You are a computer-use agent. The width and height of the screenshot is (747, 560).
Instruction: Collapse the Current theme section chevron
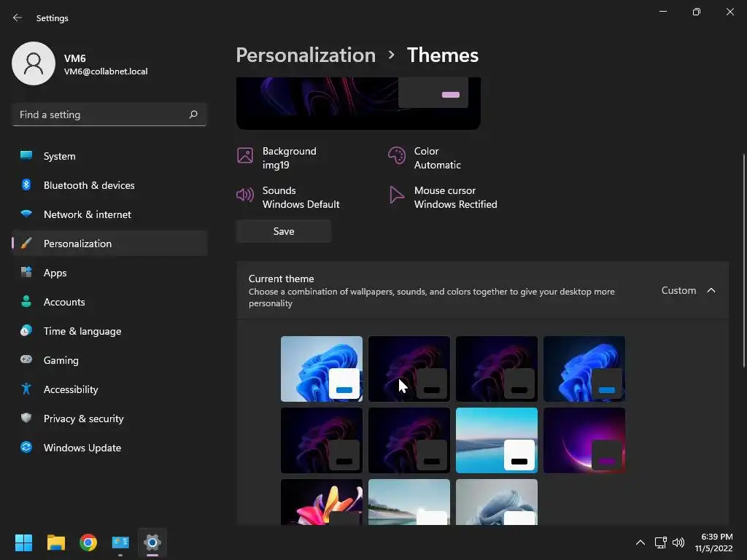[x=711, y=290]
